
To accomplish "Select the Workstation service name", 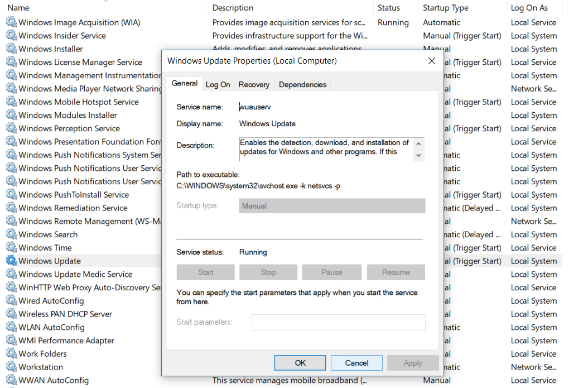I will (x=41, y=367).
